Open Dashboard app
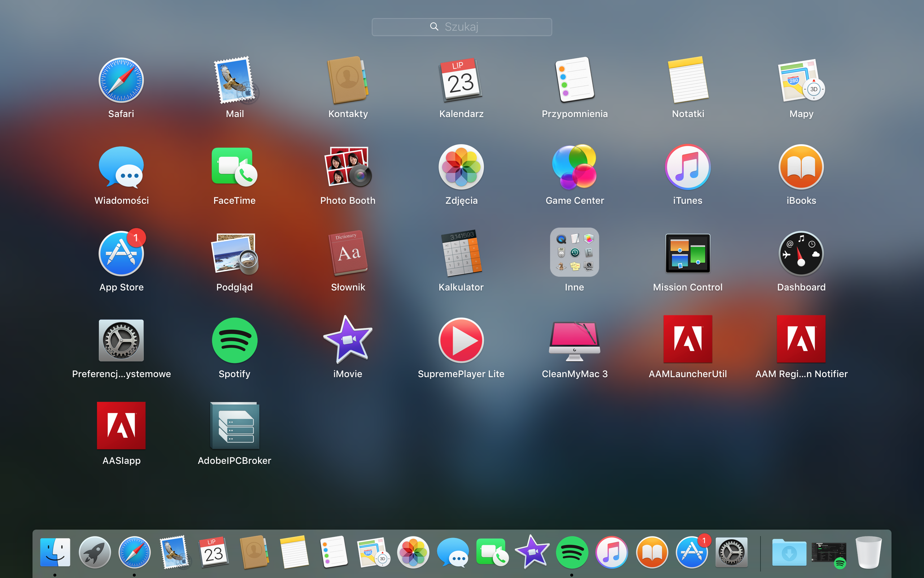 [x=801, y=254]
